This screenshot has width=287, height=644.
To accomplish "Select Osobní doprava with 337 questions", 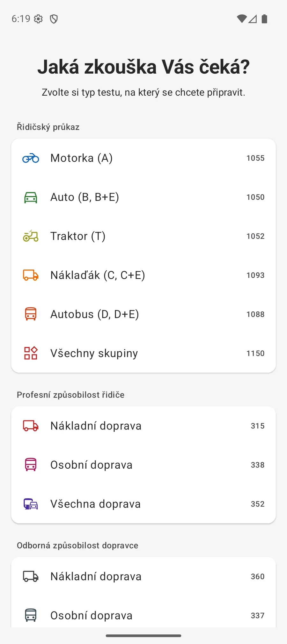I will [143, 615].
